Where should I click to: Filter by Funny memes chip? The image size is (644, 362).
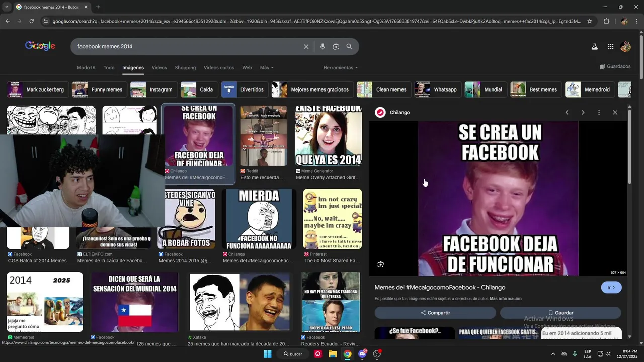click(x=99, y=89)
